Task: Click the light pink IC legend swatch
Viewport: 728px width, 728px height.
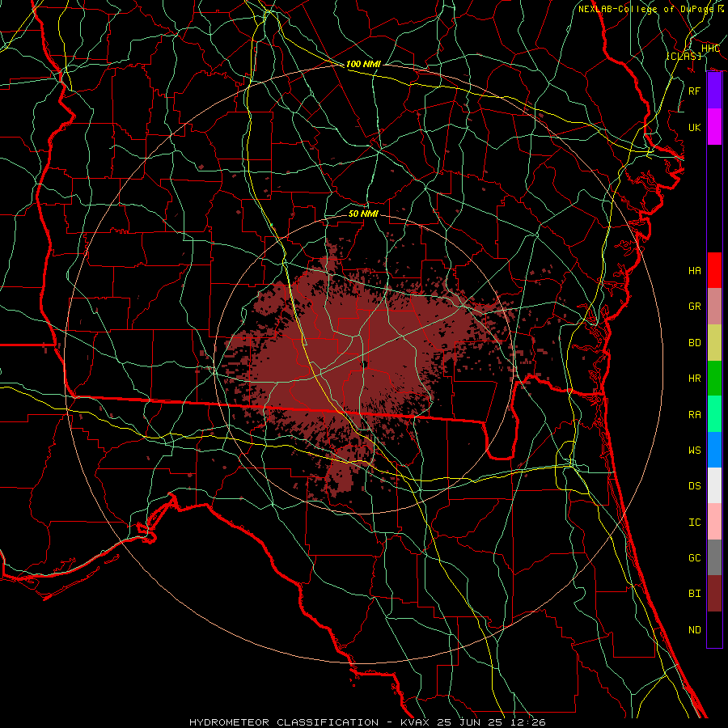Action: (x=714, y=522)
